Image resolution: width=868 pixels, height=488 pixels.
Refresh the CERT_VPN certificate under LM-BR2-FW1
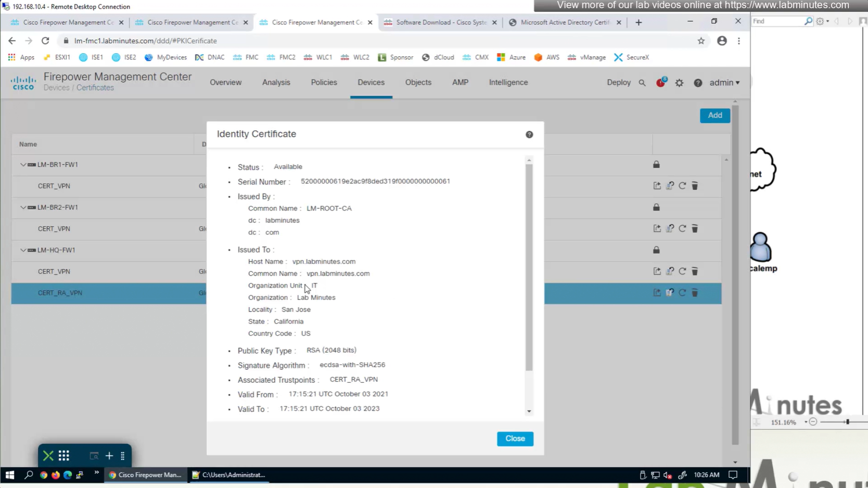tap(682, 229)
